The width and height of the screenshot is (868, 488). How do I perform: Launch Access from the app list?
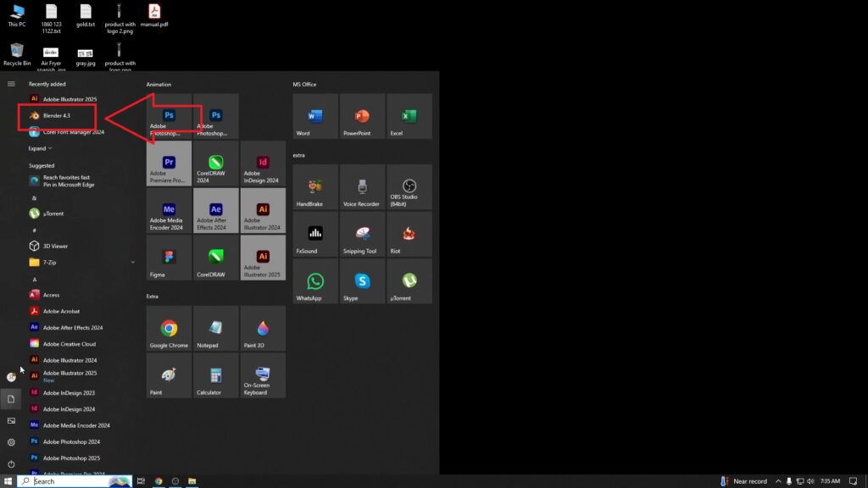(51, 295)
